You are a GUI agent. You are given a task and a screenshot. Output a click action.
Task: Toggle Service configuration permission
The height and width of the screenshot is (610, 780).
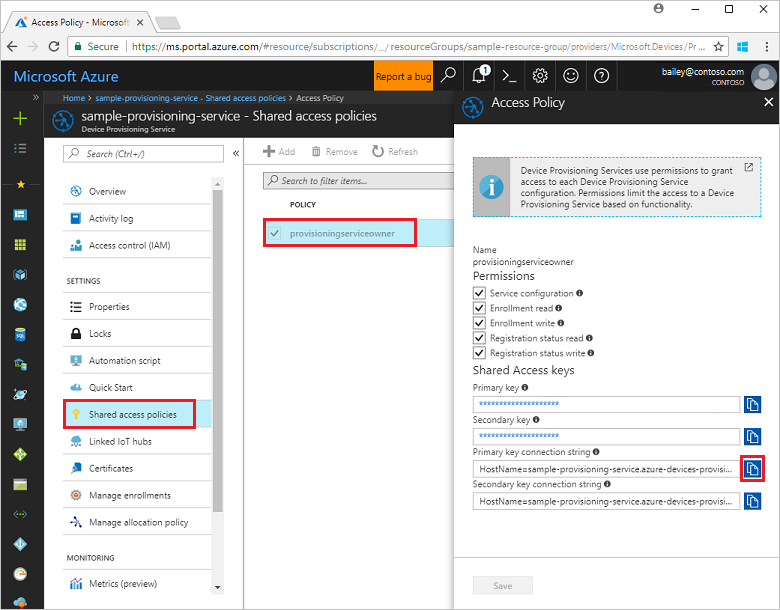point(479,293)
